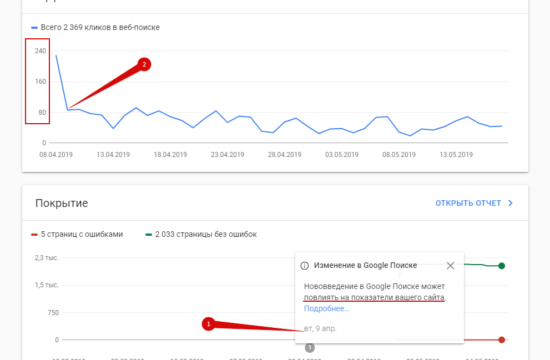Close the Google Search change popup

450,266
